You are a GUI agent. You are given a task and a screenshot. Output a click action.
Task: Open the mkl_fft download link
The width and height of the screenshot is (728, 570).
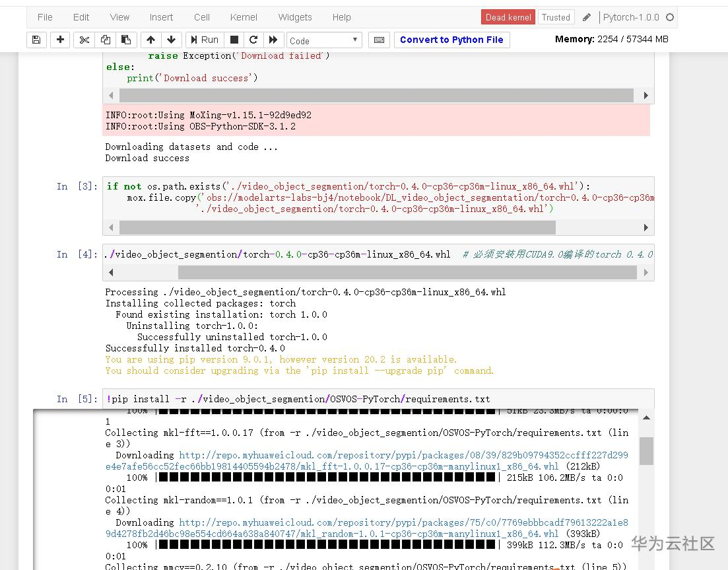(x=367, y=460)
